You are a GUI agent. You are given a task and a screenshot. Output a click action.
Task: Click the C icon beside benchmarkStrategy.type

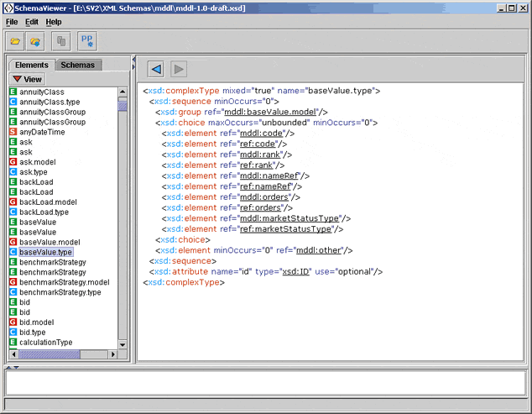(13, 292)
